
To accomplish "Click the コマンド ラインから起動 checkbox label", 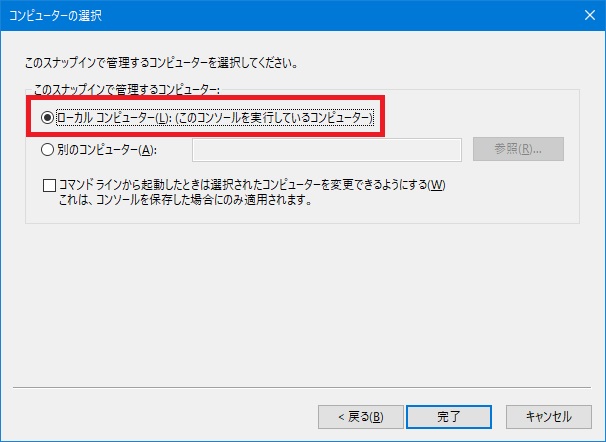I will click(x=250, y=185).
